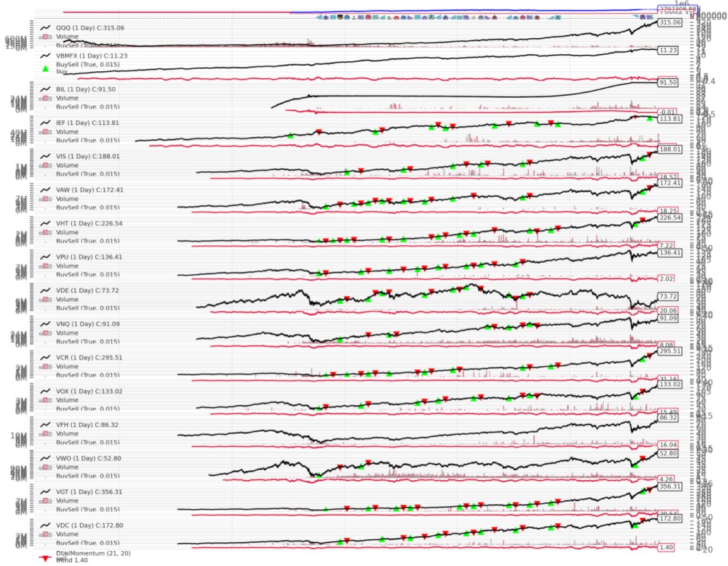This screenshot has height=566, width=728.
Task: Select the 'VHT (1 Day) C:226.54' legend label
Action: point(89,223)
